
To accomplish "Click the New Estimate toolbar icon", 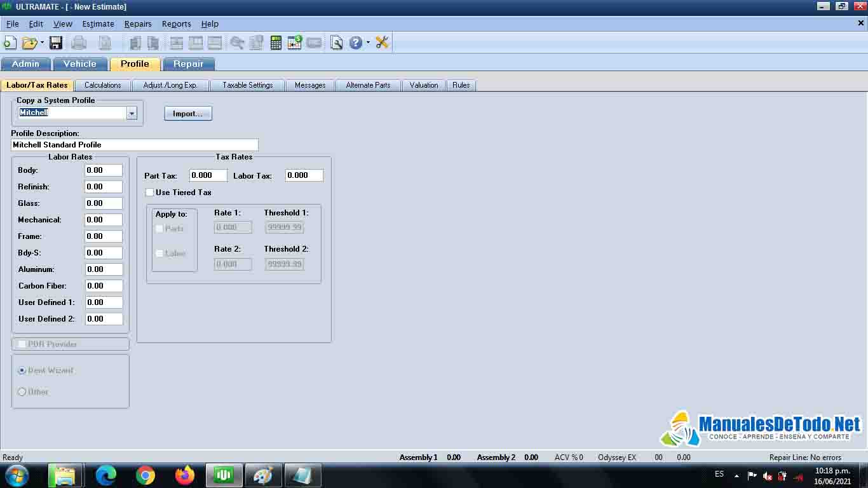I will (x=10, y=43).
